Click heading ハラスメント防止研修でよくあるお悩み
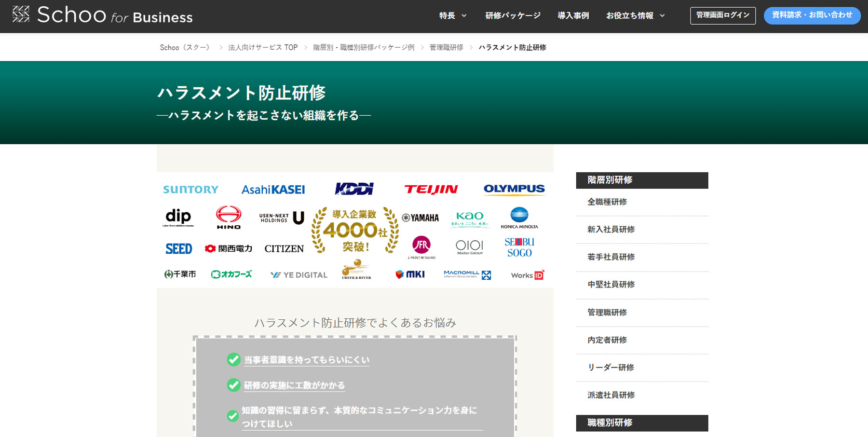The height and width of the screenshot is (437, 868). 355,323
